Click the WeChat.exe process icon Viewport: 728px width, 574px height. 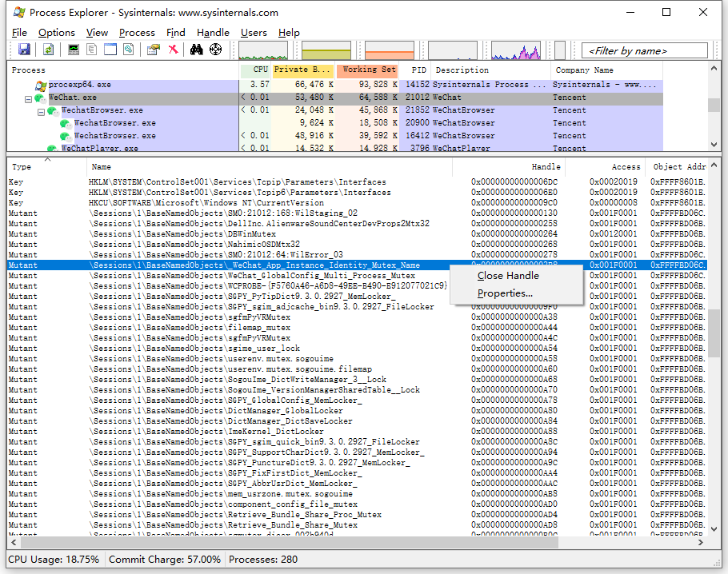[40, 98]
